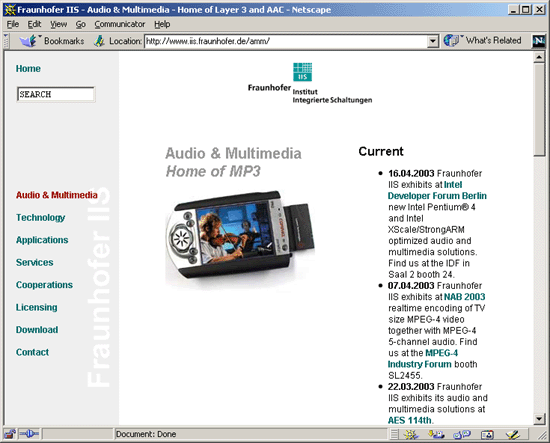Open Composer from the component bar
The width and height of the screenshot is (550, 443).
(x=513, y=435)
